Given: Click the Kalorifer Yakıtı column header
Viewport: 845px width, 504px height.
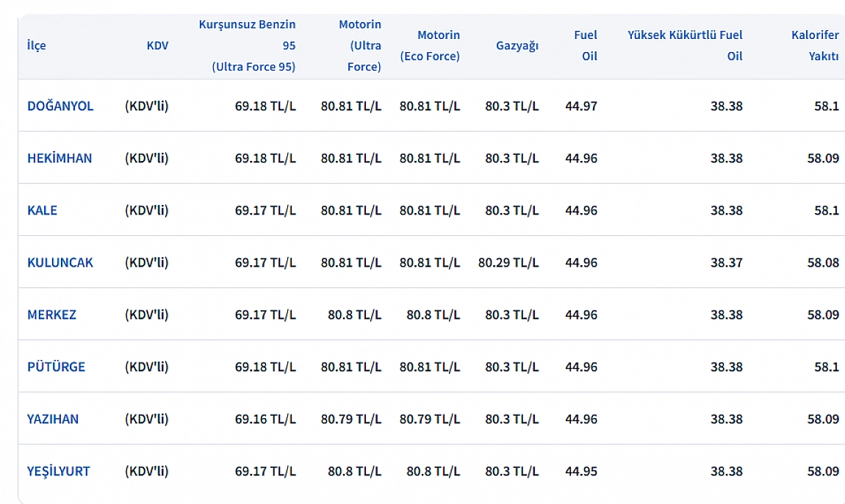Looking at the screenshot, I should click(815, 46).
